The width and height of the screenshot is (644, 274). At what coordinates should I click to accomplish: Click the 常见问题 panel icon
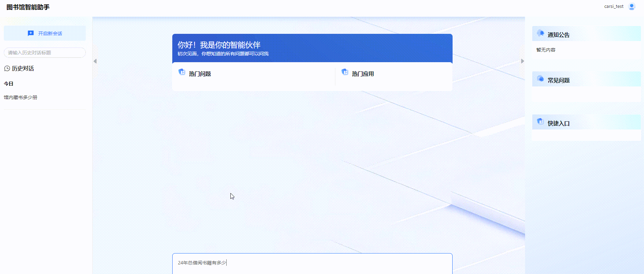point(540,79)
